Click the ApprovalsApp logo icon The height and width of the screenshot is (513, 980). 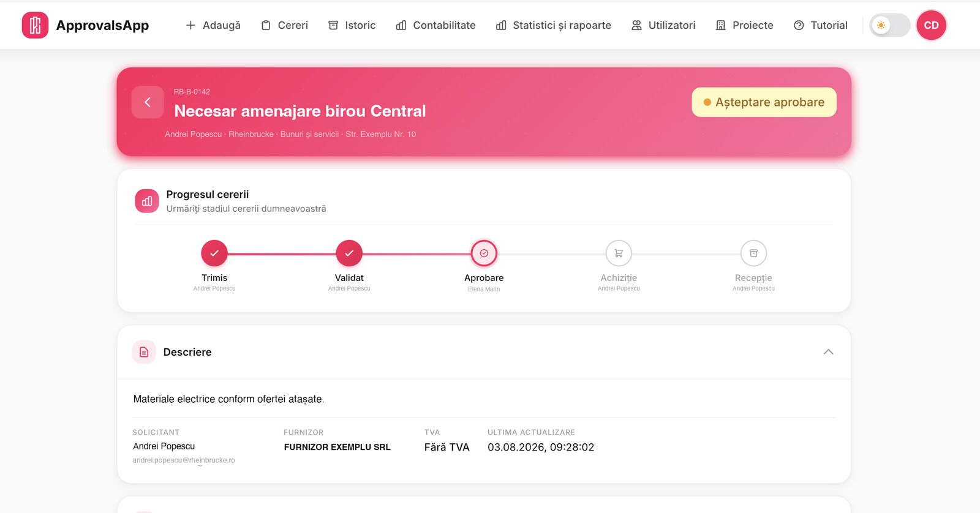35,25
